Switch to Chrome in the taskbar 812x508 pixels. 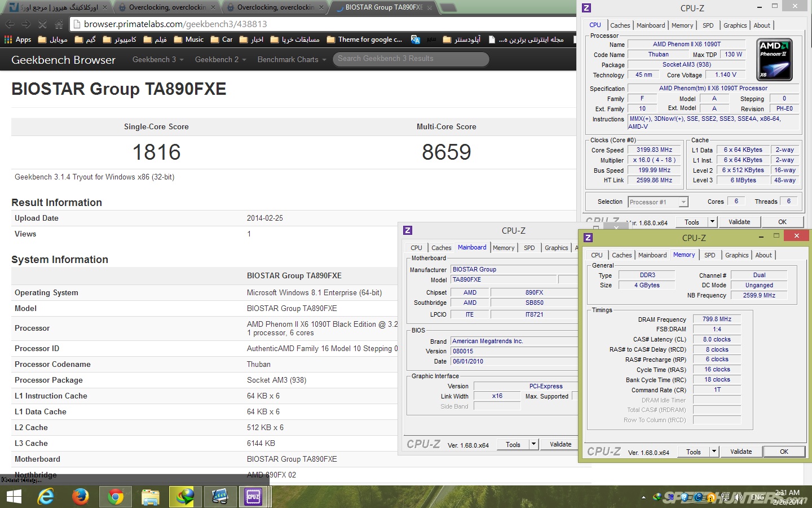[116, 497]
